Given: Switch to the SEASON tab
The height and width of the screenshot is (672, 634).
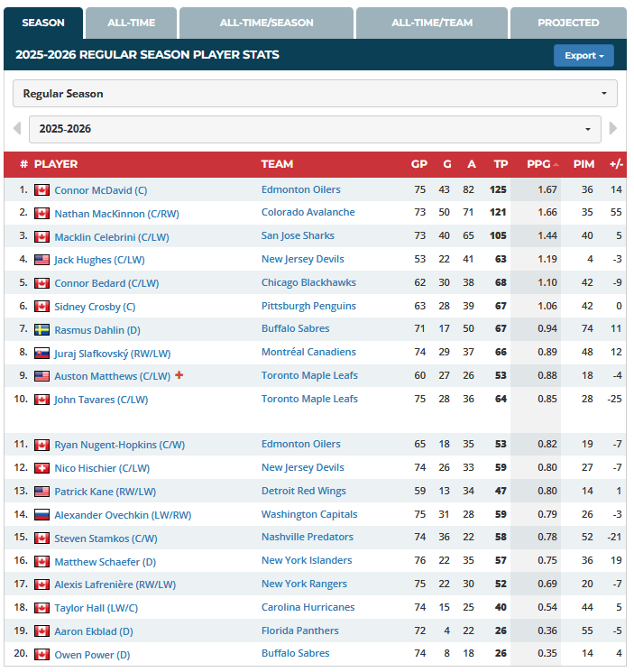Looking at the screenshot, I should pos(43,23).
